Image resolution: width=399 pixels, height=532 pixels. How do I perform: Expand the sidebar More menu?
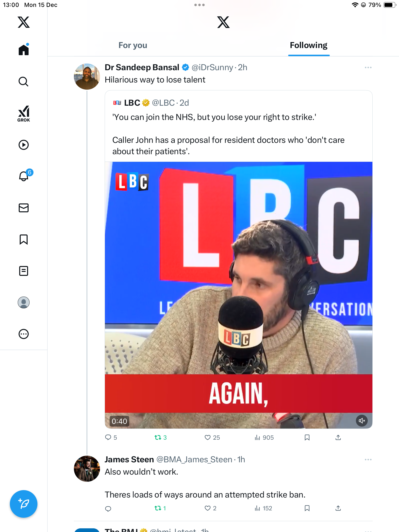pyautogui.click(x=24, y=334)
